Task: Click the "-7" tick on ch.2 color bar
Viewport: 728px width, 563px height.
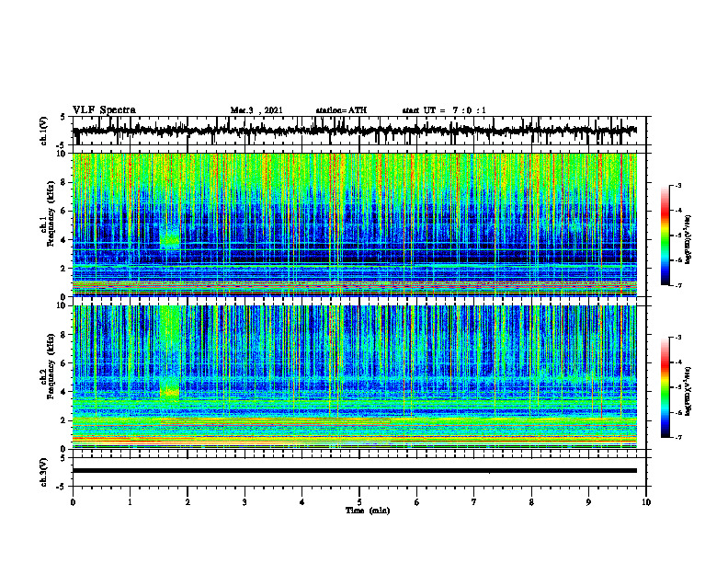Action: [x=678, y=437]
